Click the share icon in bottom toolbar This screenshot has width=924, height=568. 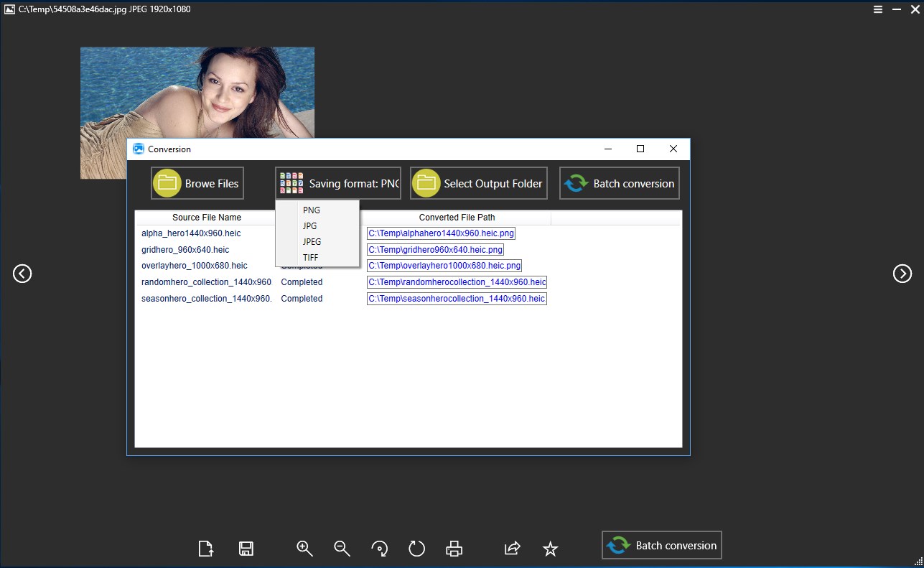[x=513, y=549]
